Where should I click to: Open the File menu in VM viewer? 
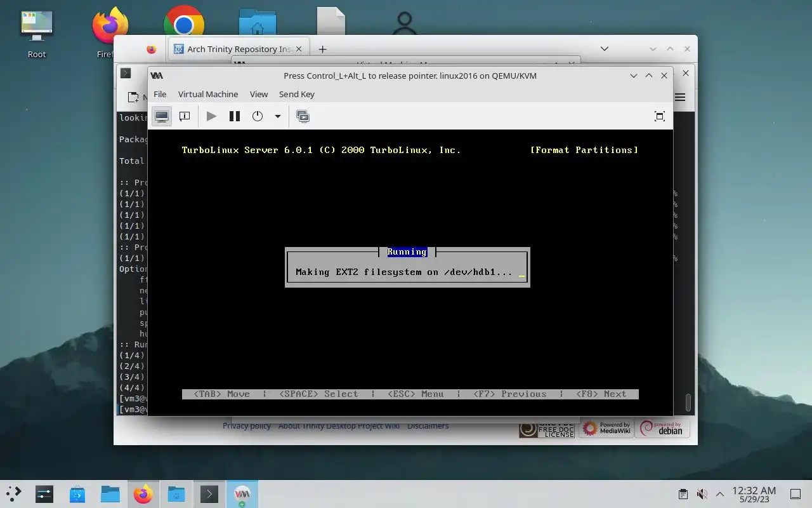[x=160, y=94]
